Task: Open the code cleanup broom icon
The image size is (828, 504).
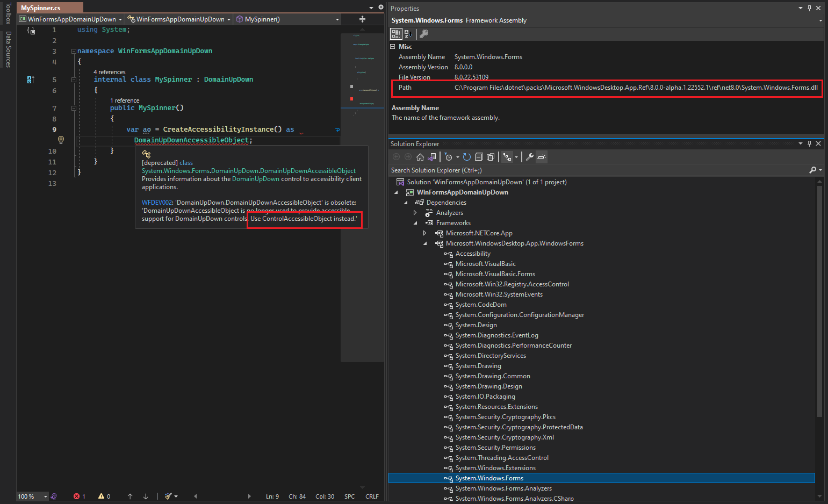Action: pyautogui.click(x=169, y=496)
